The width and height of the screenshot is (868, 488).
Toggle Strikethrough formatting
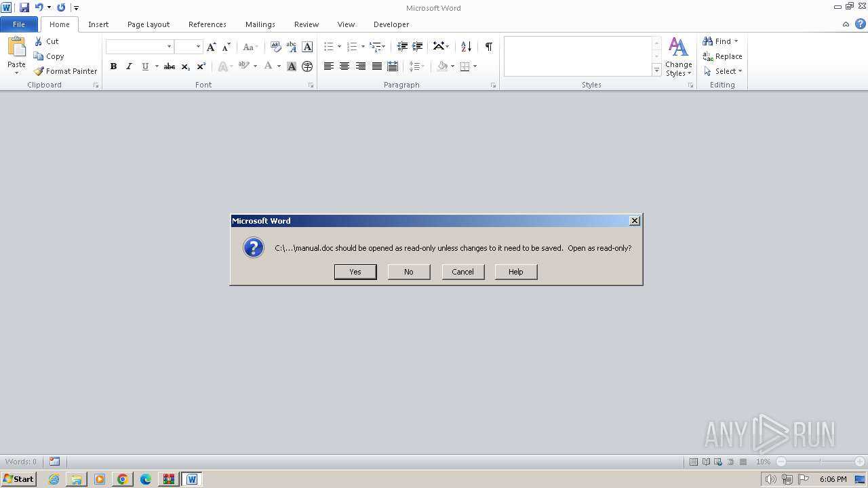170,66
